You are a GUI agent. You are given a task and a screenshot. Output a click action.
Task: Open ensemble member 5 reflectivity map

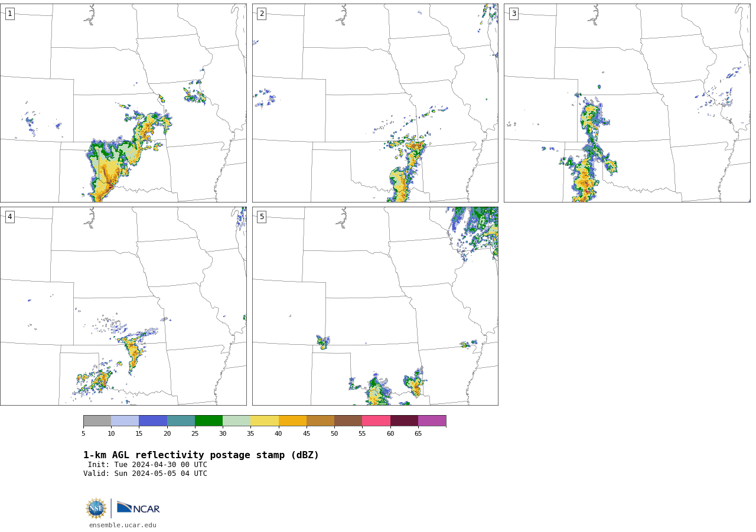pos(375,306)
